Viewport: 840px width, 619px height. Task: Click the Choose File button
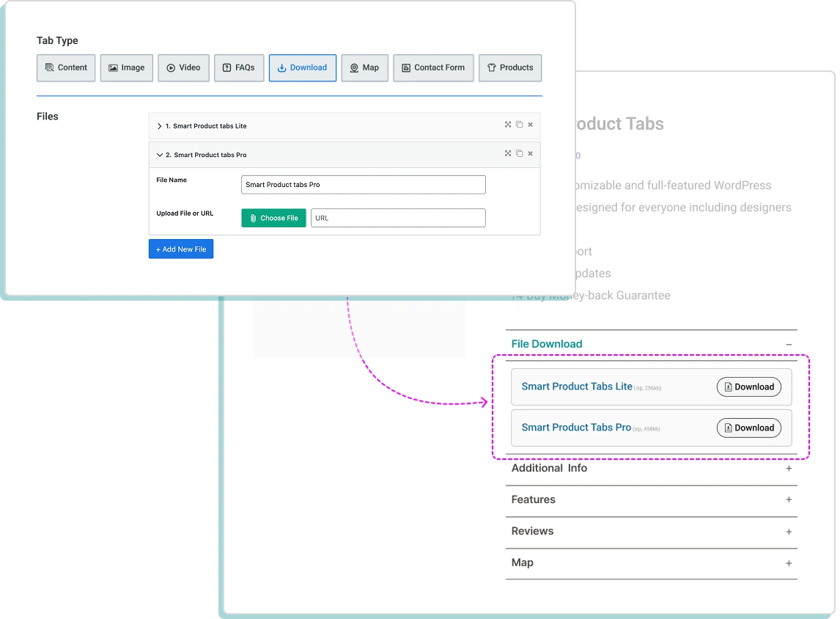coord(273,218)
